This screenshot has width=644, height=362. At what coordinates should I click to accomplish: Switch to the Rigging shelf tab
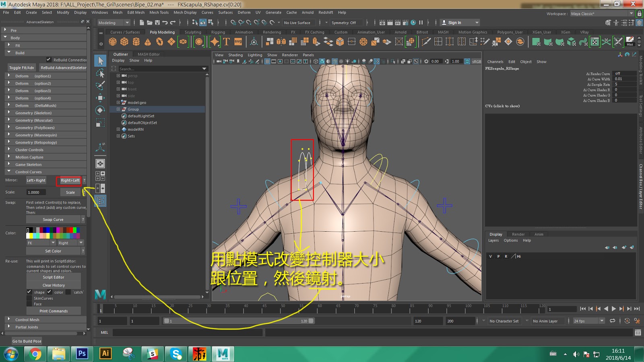pyautogui.click(x=218, y=32)
